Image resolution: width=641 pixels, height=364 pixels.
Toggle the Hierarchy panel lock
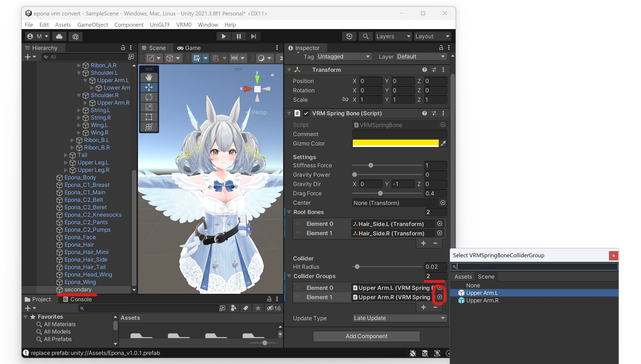(x=123, y=48)
